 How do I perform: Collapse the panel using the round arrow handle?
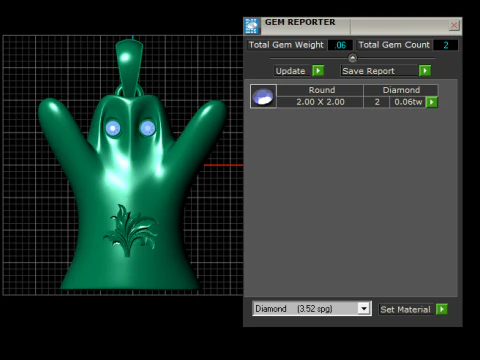point(352,58)
